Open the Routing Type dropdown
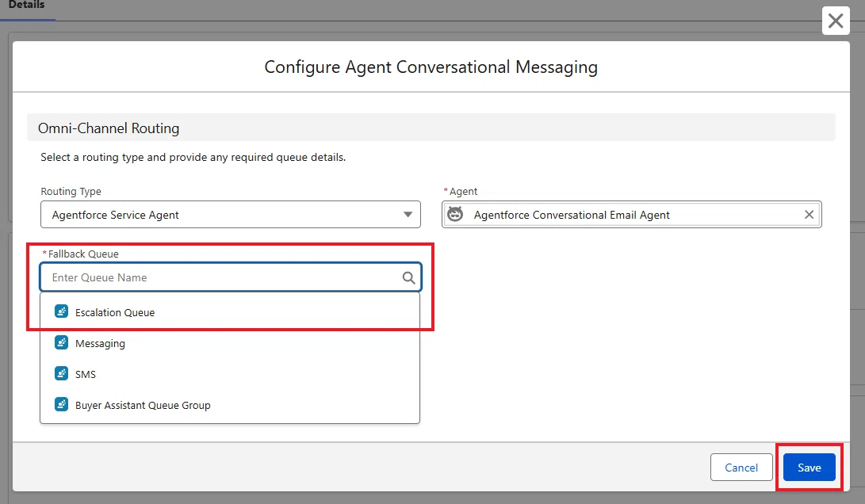 [x=231, y=215]
